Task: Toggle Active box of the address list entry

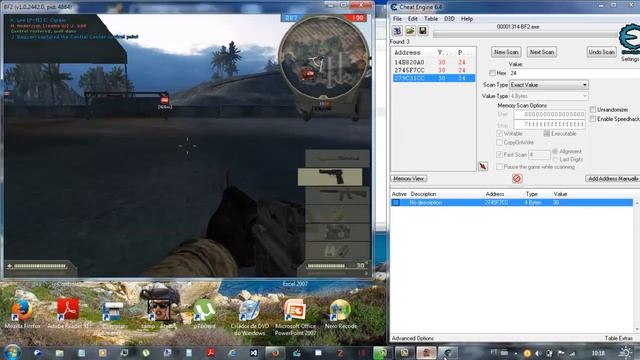Action: point(396,202)
